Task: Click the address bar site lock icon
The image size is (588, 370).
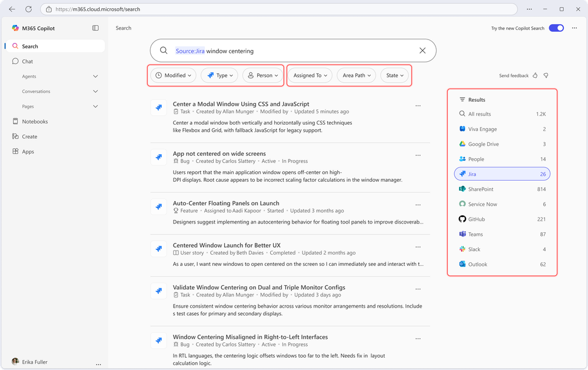Action: (x=49, y=9)
